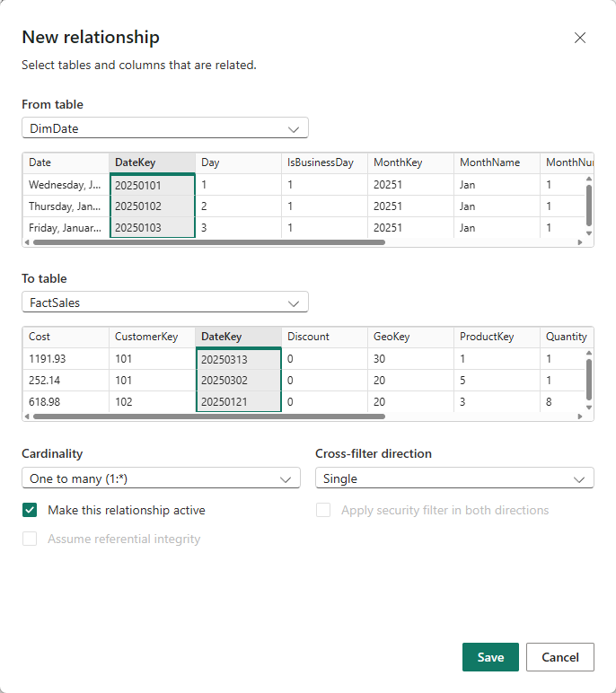Image resolution: width=616 pixels, height=693 pixels.
Task: Click the FactSales horizontal scrollbar
Action: click(207, 417)
